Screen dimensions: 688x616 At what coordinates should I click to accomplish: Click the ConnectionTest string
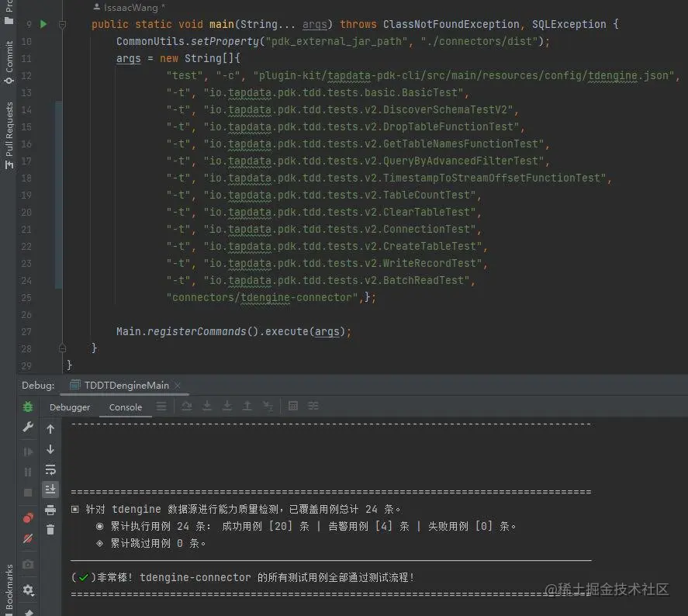pyautogui.click(x=340, y=229)
